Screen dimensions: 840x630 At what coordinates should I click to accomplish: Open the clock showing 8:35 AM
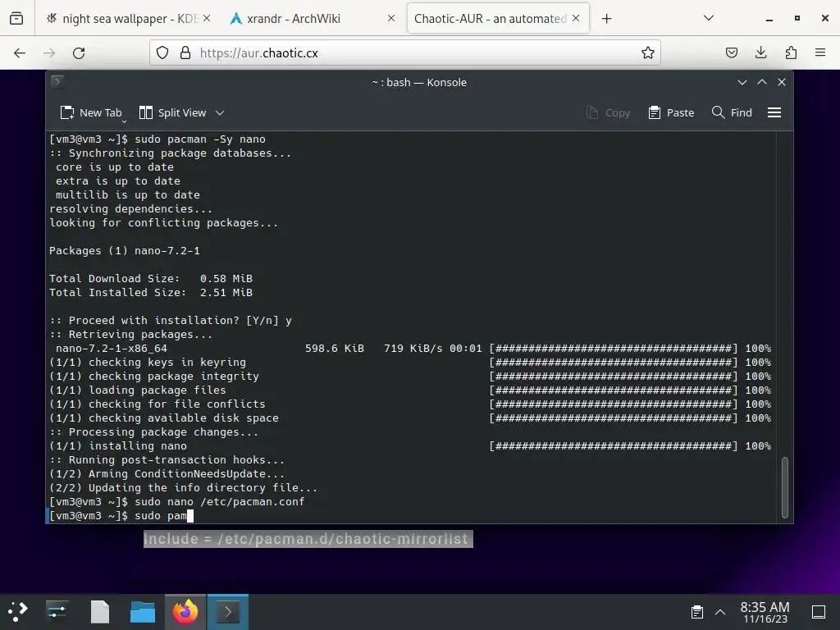click(765, 612)
